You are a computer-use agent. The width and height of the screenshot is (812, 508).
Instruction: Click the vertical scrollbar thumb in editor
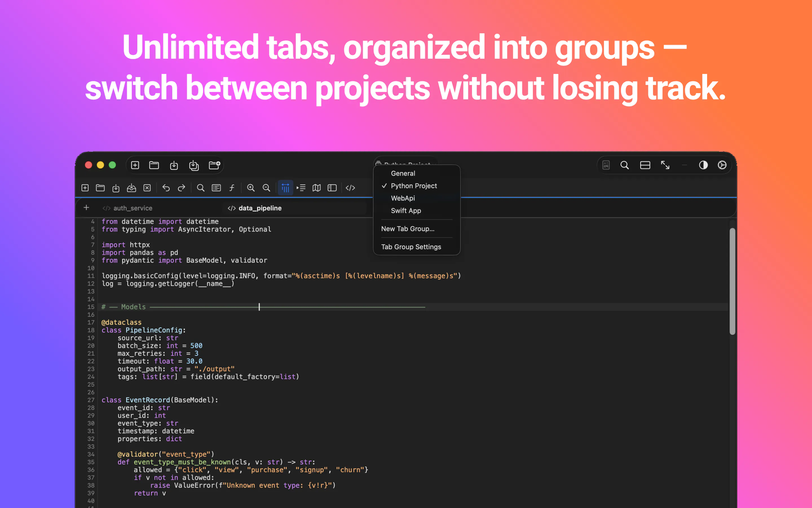pyautogui.click(x=732, y=282)
